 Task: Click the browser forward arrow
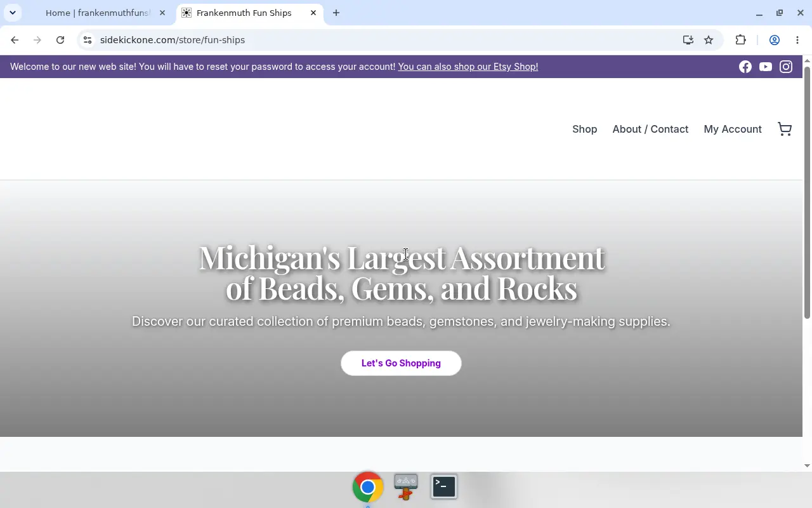pyautogui.click(x=37, y=40)
